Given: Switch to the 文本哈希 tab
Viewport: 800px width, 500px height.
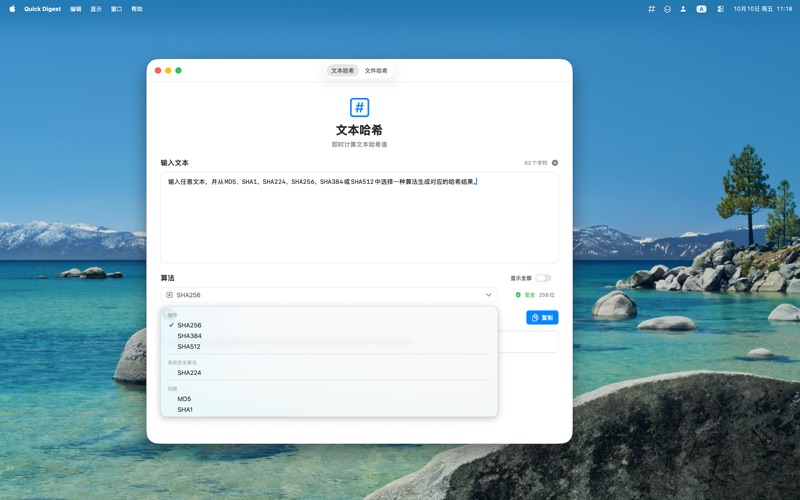Looking at the screenshot, I should pos(342,70).
